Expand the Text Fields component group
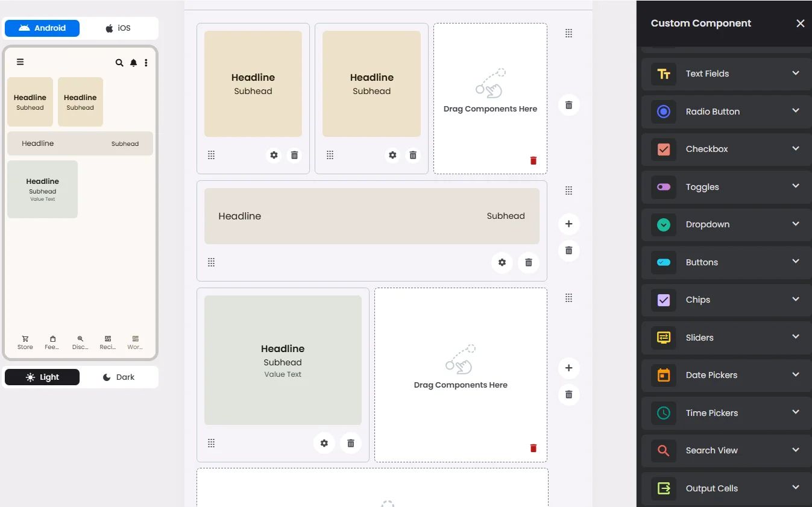Screen dimensions: 812x507 coord(726,74)
